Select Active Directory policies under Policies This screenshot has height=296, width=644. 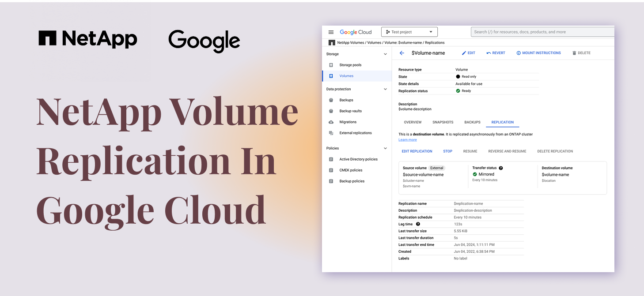click(x=331, y=159)
